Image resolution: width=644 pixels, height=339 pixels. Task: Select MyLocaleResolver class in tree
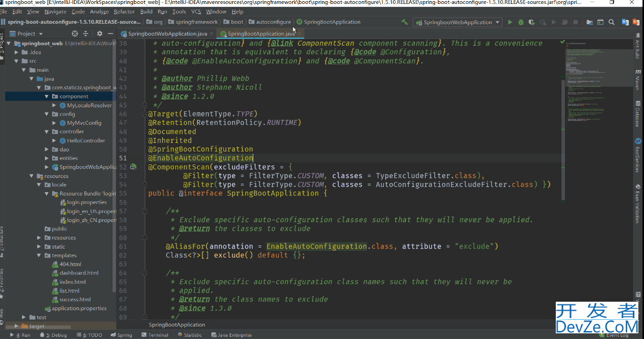(89, 106)
